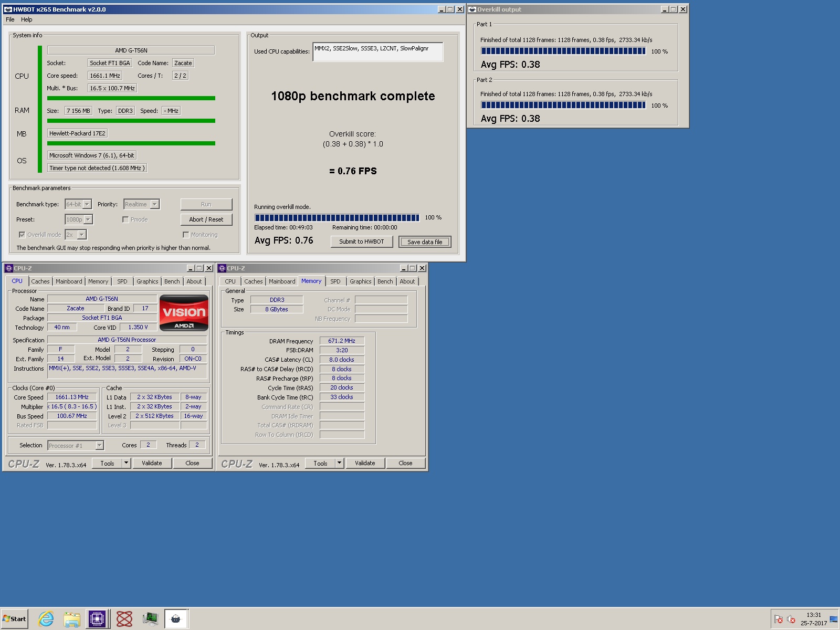The image size is (840, 630).
Task: Click the Core Speed 1661.13 MHz value
Action: point(72,397)
